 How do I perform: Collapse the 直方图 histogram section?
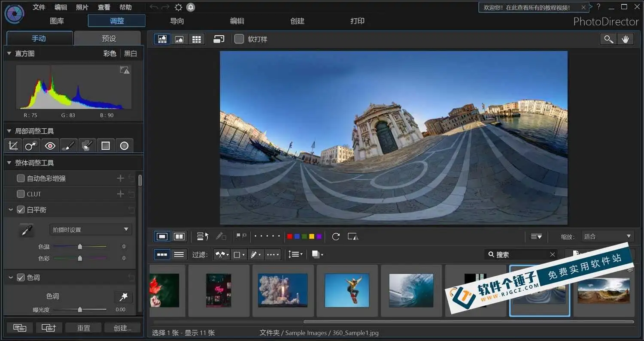[9, 53]
